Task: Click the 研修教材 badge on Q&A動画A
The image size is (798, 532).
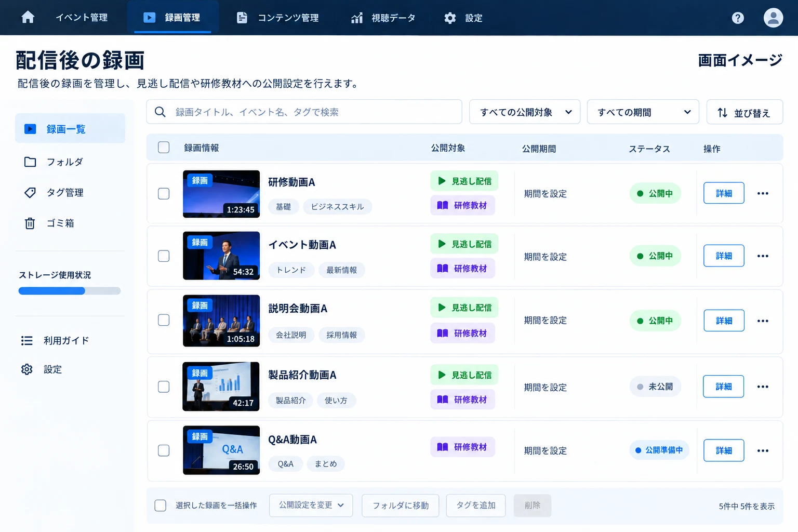Action: (462, 447)
